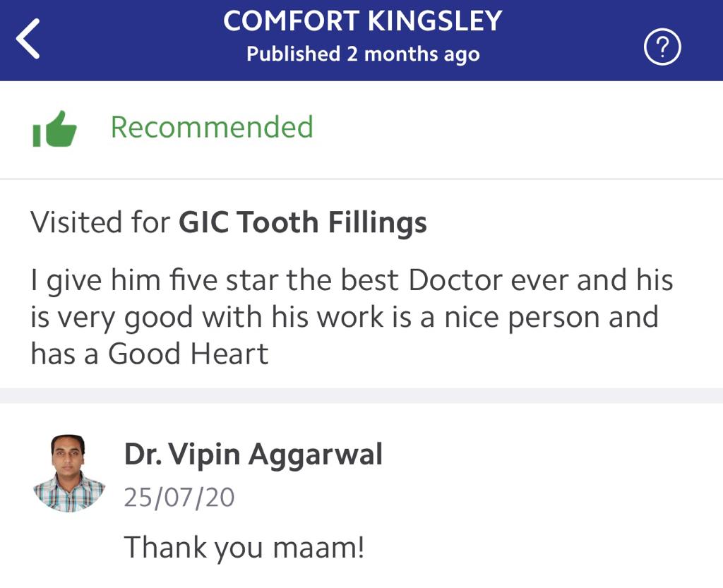Image resolution: width=723 pixels, height=588 pixels.
Task: Tap the 'Good Heart' words in review
Action: pos(188,354)
